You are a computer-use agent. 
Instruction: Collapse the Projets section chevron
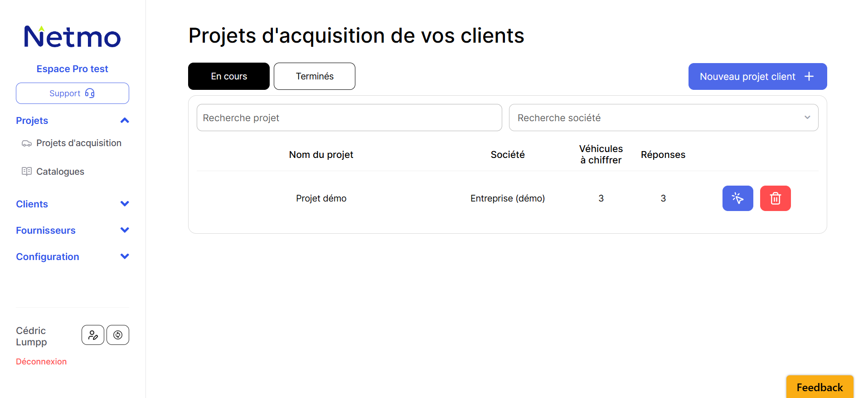click(x=125, y=121)
